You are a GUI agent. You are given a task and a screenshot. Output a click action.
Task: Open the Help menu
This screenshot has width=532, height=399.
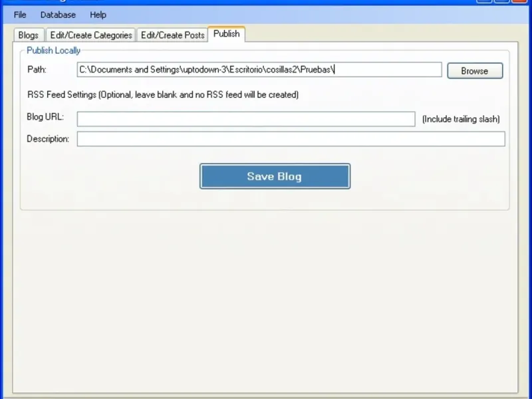tap(98, 15)
